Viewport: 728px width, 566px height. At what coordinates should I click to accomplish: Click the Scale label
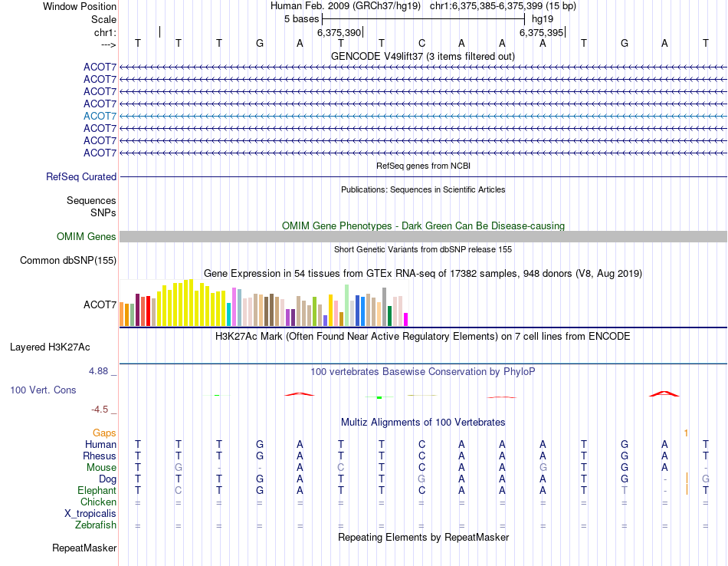[x=103, y=19]
